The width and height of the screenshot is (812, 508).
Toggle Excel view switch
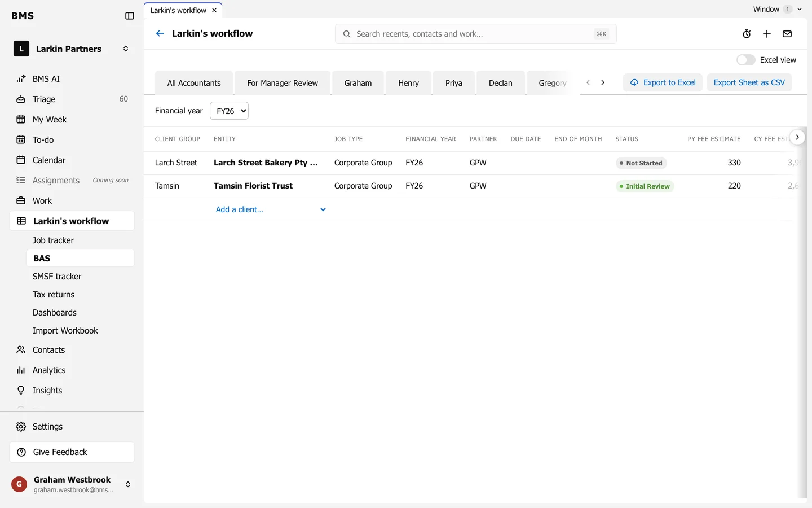pos(745,60)
